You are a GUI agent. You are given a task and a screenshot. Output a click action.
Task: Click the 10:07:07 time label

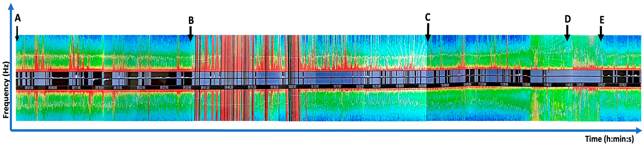[x=292, y=87]
